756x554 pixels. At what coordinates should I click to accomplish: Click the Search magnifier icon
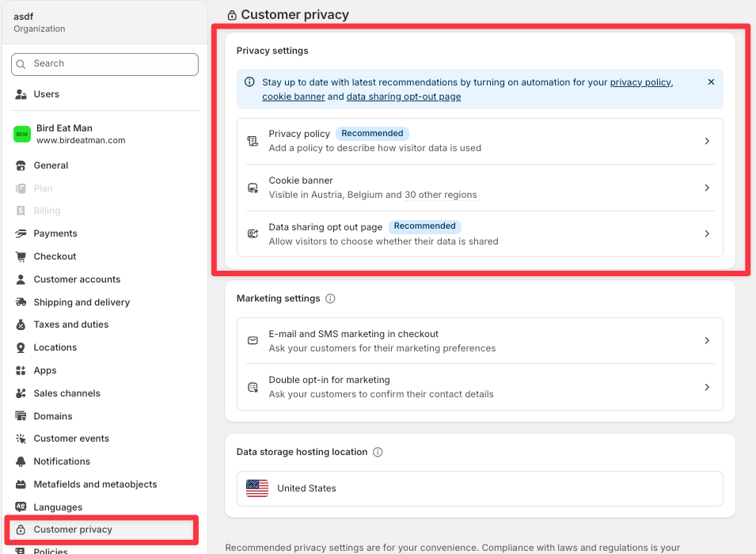tap(21, 64)
